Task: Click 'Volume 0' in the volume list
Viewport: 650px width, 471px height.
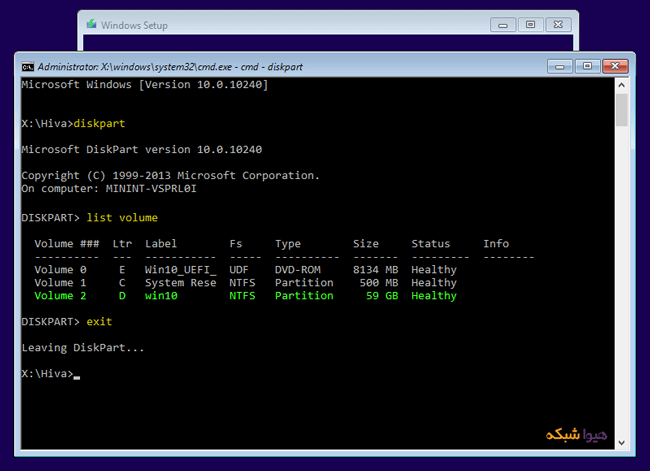Action: (x=61, y=270)
